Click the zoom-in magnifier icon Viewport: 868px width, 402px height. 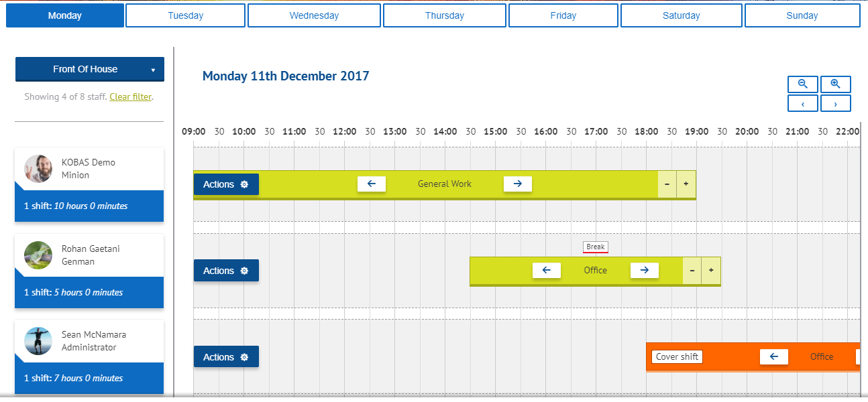click(835, 84)
